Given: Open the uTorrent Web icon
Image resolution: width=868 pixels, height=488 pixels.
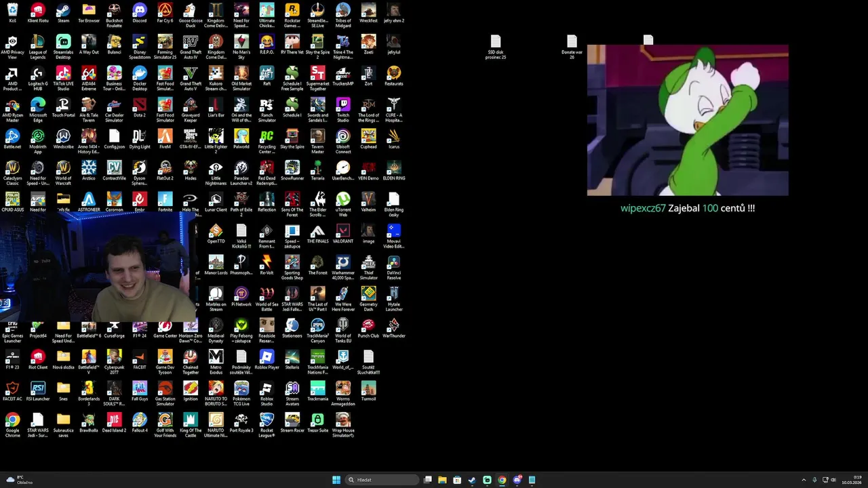Looking at the screenshot, I should click(343, 204).
